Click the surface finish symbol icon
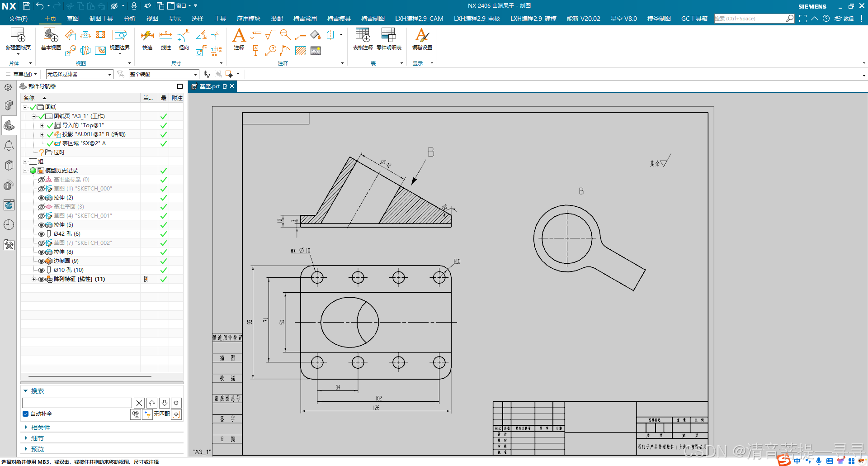The image size is (868, 466). click(270, 35)
